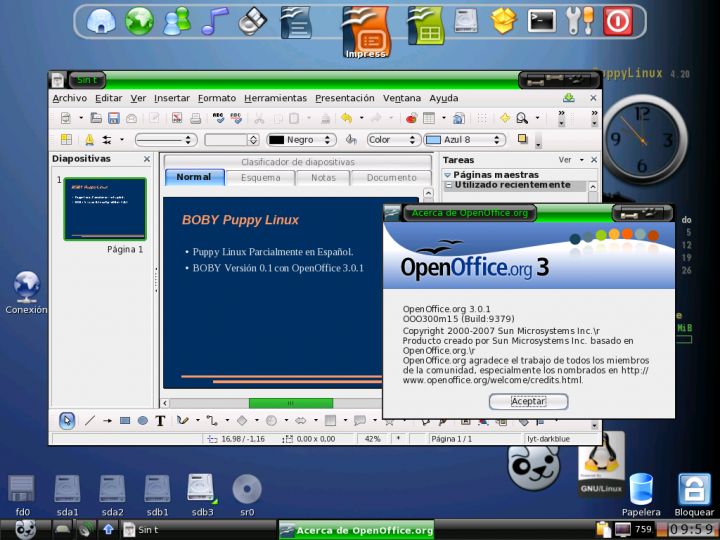The width and height of the screenshot is (720, 540).
Task: Click the green horizontal scrollbar thumb
Action: pyautogui.click(x=291, y=403)
